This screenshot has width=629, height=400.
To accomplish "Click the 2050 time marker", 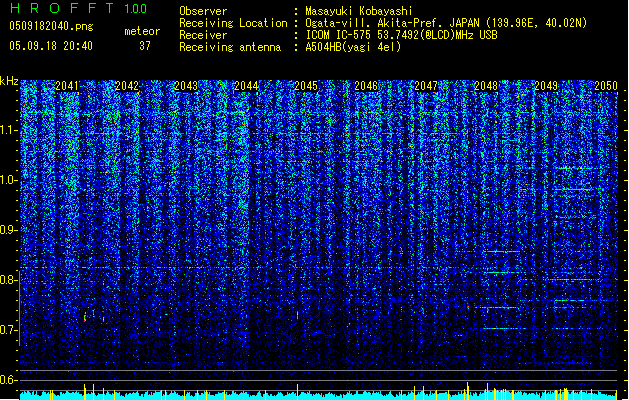I will 606,86.
